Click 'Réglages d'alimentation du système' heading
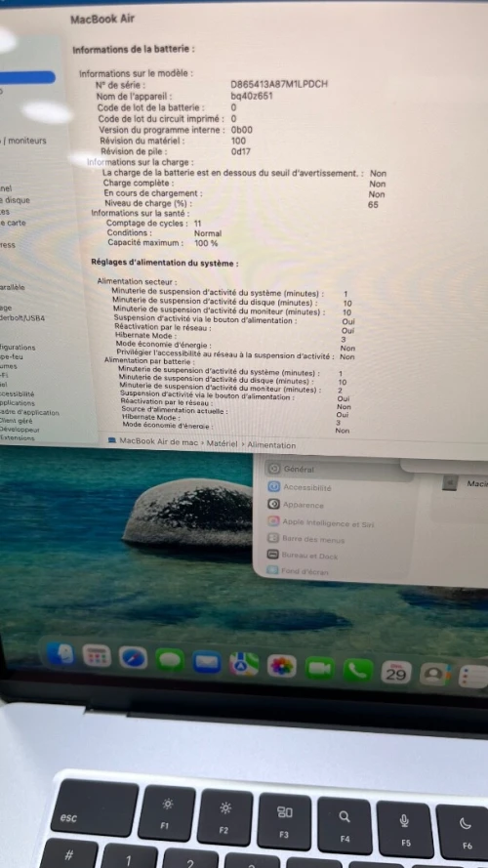Image resolution: width=488 pixels, height=868 pixels. coord(165,264)
